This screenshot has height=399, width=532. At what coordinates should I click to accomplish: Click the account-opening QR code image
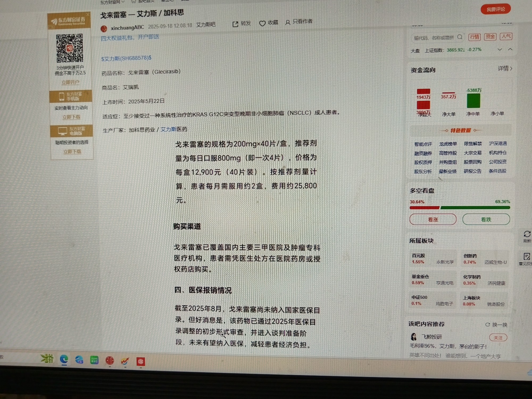70,48
